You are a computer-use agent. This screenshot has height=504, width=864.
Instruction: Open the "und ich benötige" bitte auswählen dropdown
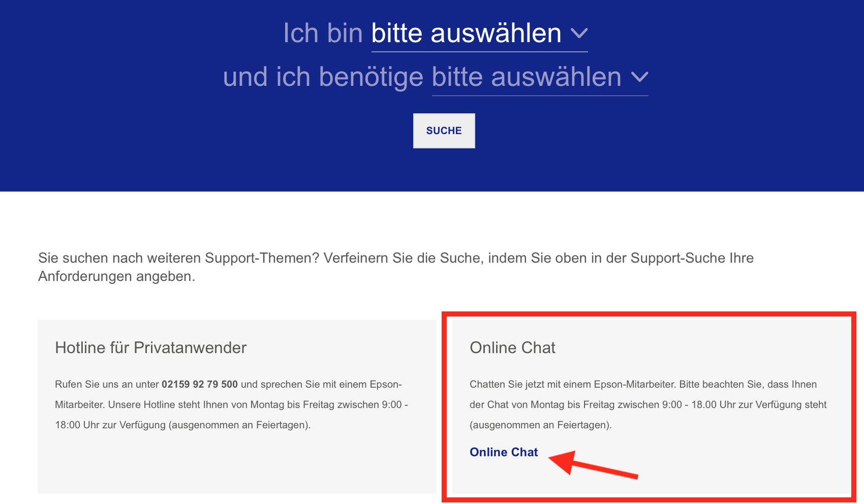tap(540, 77)
